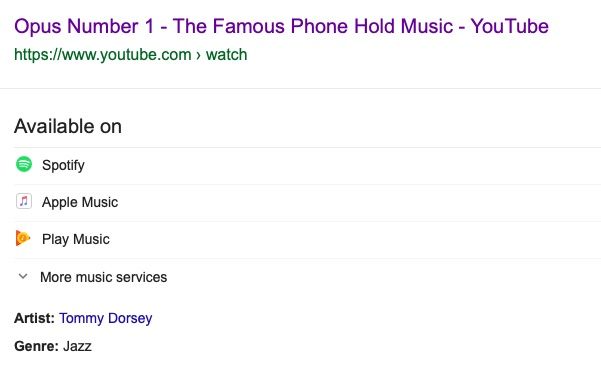
Task: Click the bold Genre: label
Action: (x=36, y=346)
